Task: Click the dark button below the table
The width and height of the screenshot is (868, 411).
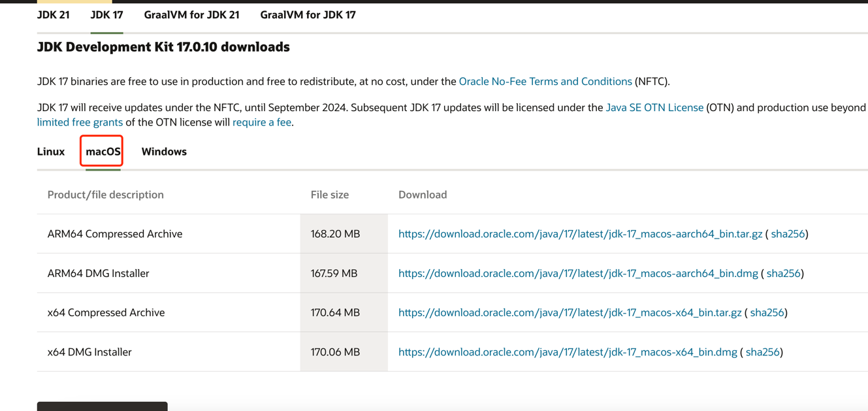Action: pyautogui.click(x=102, y=406)
